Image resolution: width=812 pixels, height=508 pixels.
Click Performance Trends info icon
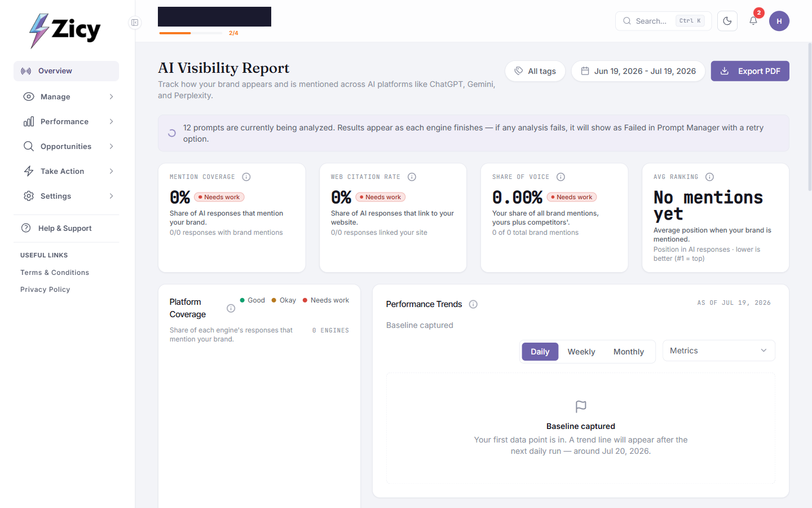point(474,304)
